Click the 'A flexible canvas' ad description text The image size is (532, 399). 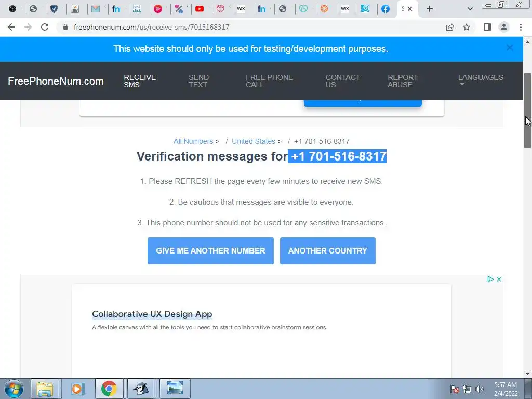click(x=209, y=327)
